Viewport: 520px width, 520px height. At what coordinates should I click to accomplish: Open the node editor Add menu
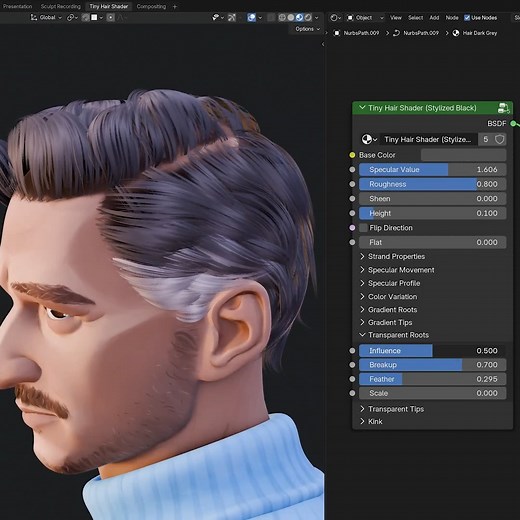[434, 18]
